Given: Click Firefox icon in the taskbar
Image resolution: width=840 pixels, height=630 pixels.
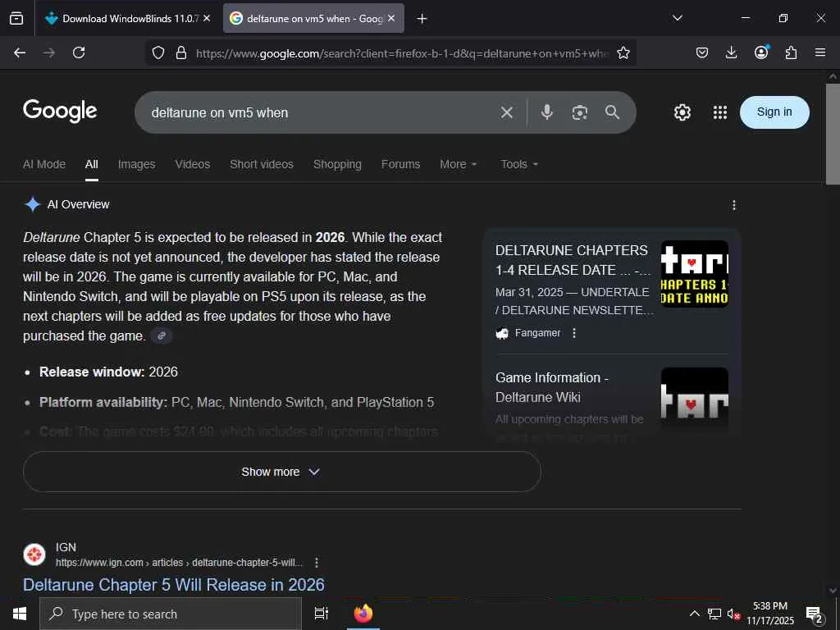Looking at the screenshot, I should point(363,614).
